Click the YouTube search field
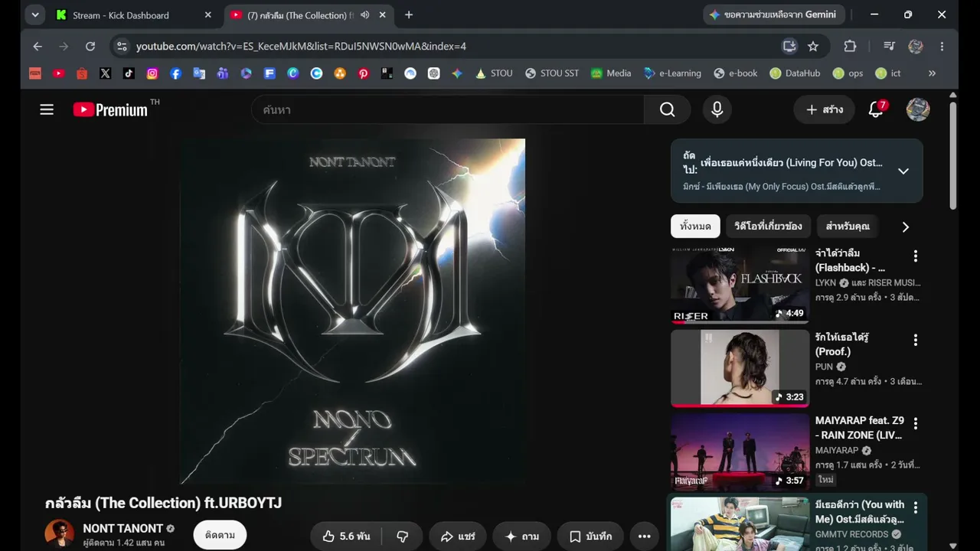This screenshot has width=980, height=551. (448, 109)
